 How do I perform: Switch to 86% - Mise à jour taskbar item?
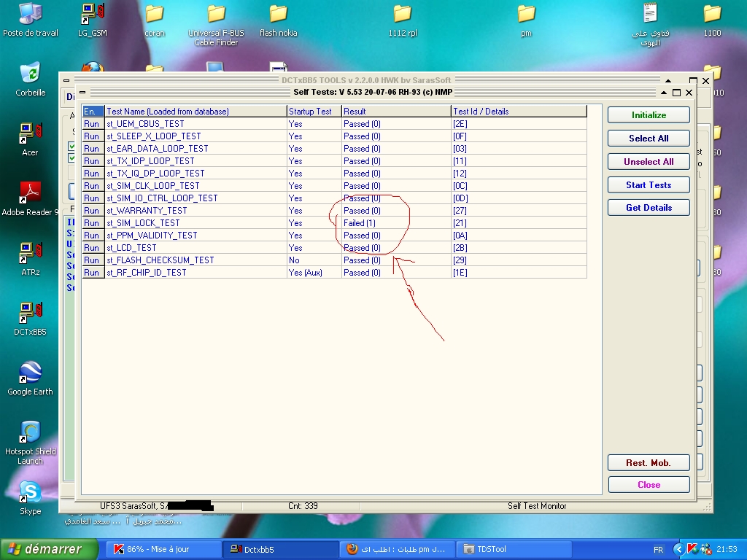tap(163, 549)
